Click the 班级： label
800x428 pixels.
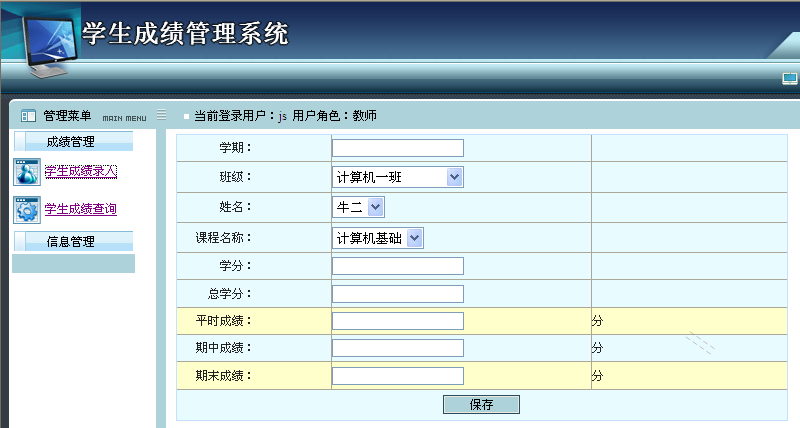(236, 177)
